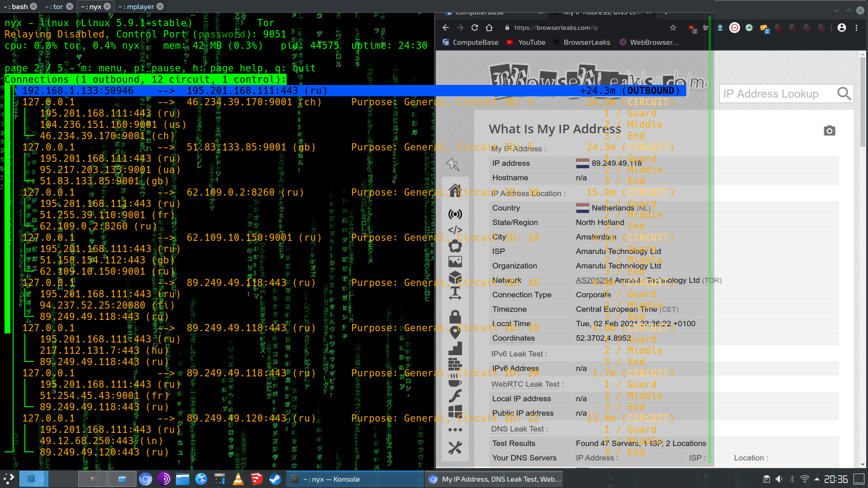Expand hidden system tray icons arrow

(x=816, y=479)
